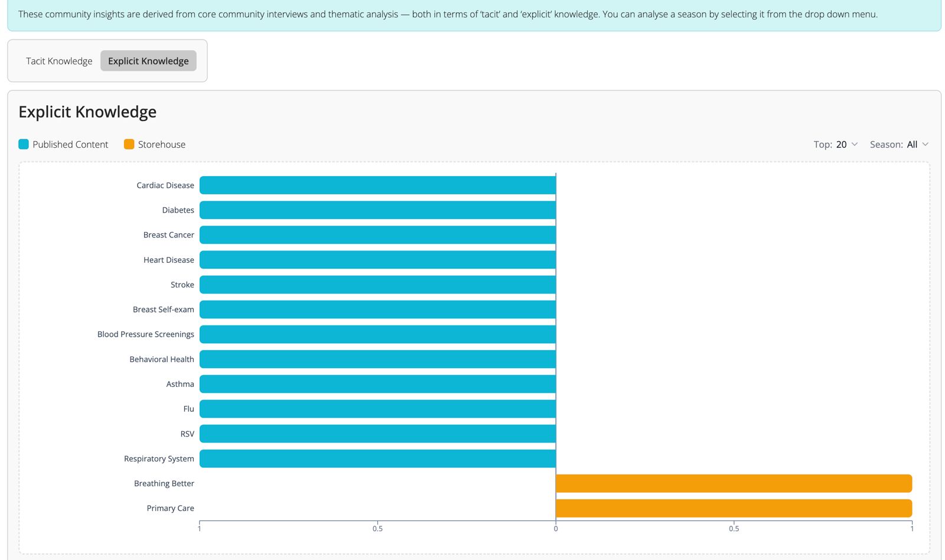Click the orange Primary Care bar
The width and height of the screenshot is (945, 560).
[x=734, y=508]
